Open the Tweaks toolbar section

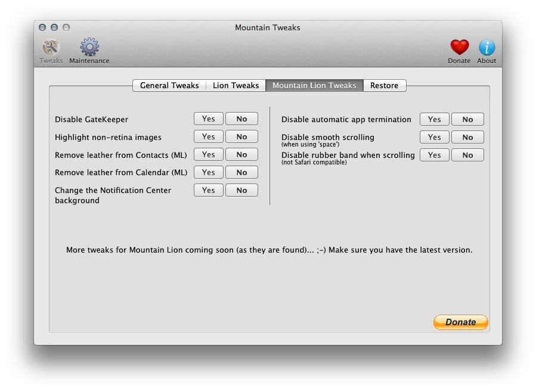click(x=51, y=51)
